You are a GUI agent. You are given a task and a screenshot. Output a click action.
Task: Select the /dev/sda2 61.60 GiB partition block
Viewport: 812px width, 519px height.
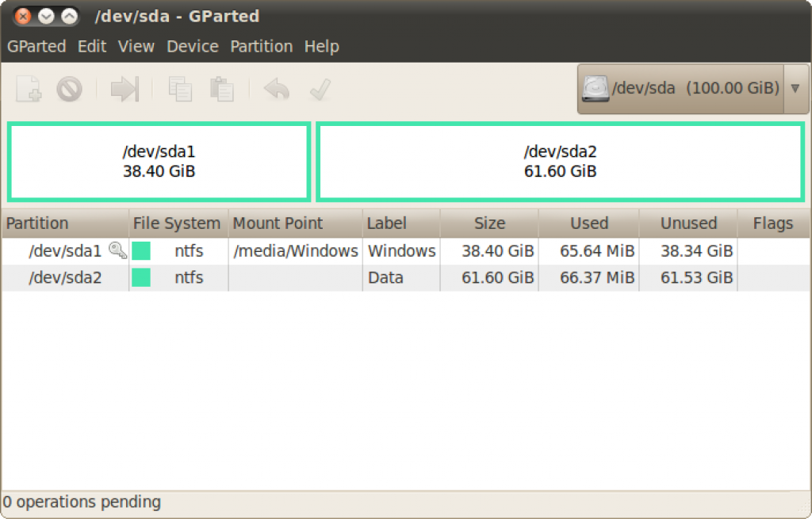[x=560, y=162]
